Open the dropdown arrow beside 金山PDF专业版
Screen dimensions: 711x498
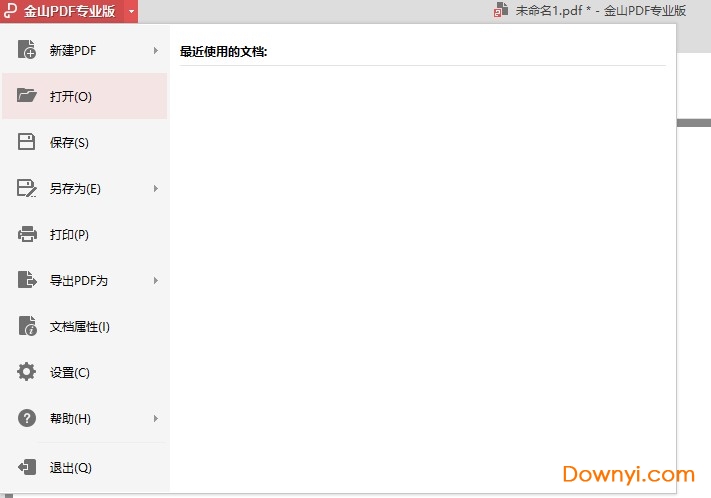[131, 11]
